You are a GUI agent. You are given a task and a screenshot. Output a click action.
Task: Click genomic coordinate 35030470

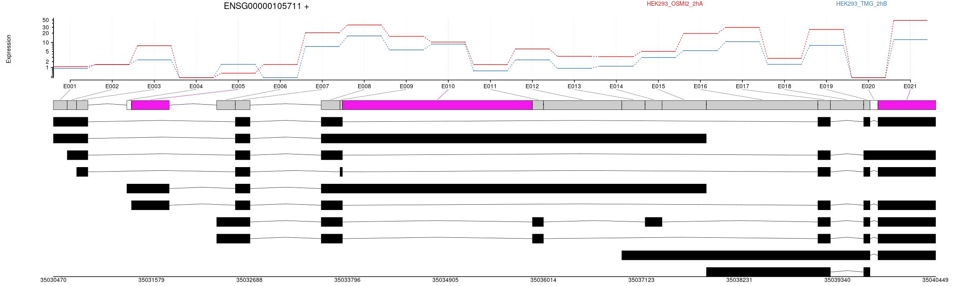tap(53, 280)
